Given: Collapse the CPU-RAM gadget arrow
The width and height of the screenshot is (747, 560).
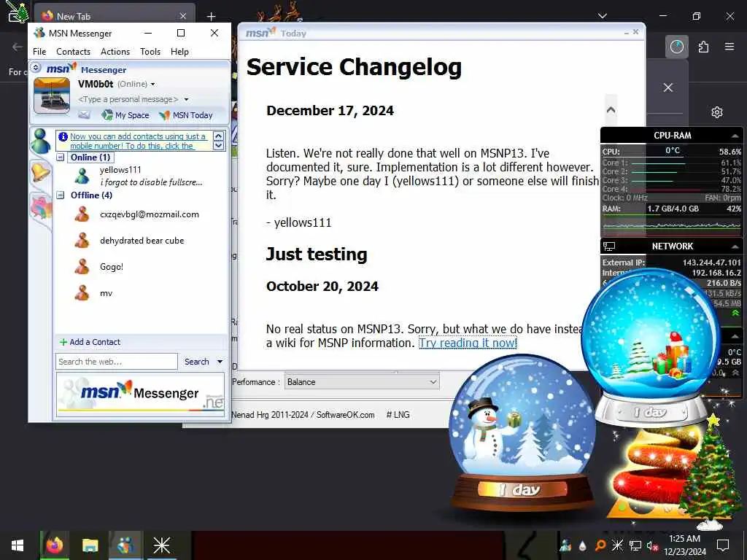Looking at the screenshot, I should click(735, 136).
